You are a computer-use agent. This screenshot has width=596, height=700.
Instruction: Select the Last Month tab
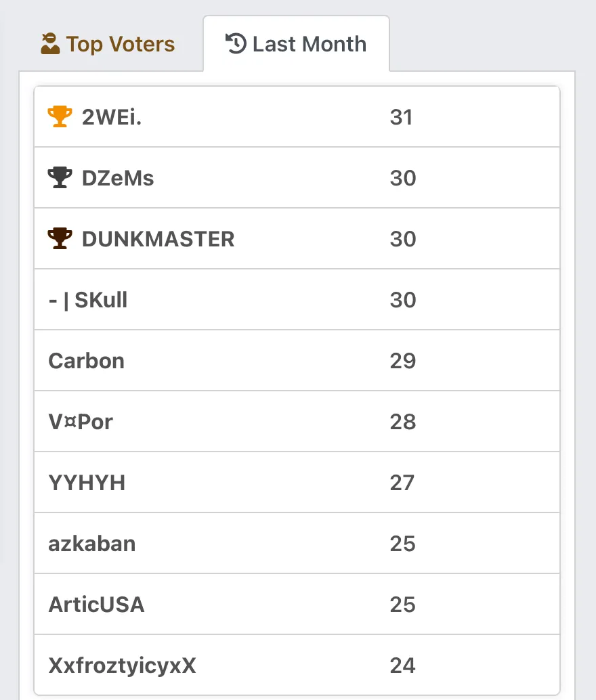coord(296,44)
